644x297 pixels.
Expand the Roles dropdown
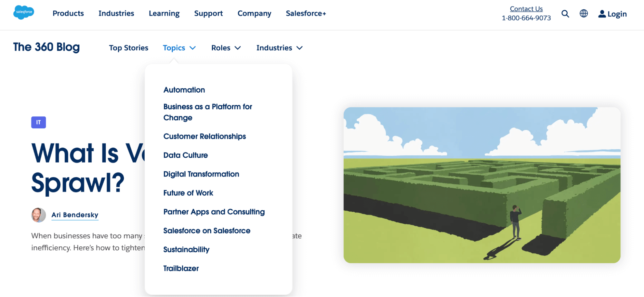tap(226, 48)
